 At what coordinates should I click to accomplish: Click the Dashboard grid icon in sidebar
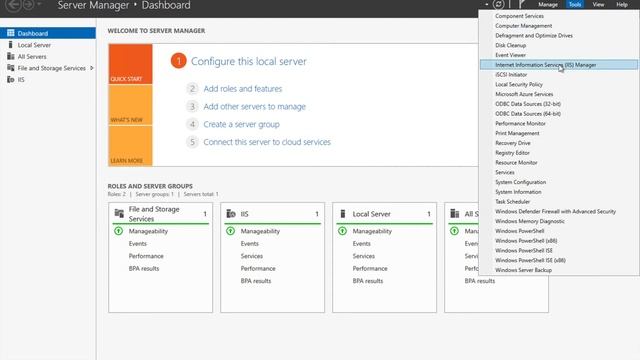tap(11, 33)
